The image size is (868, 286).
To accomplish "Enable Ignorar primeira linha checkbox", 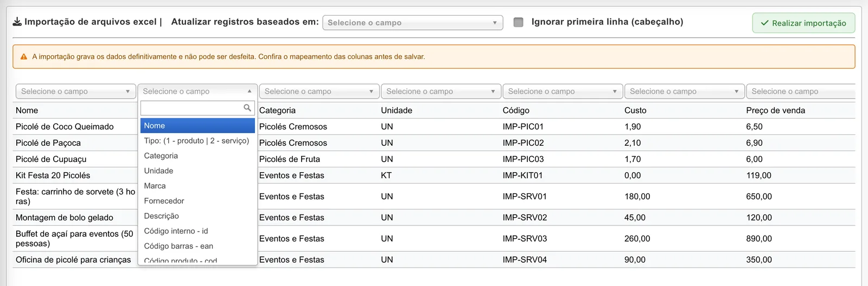I will 518,22.
